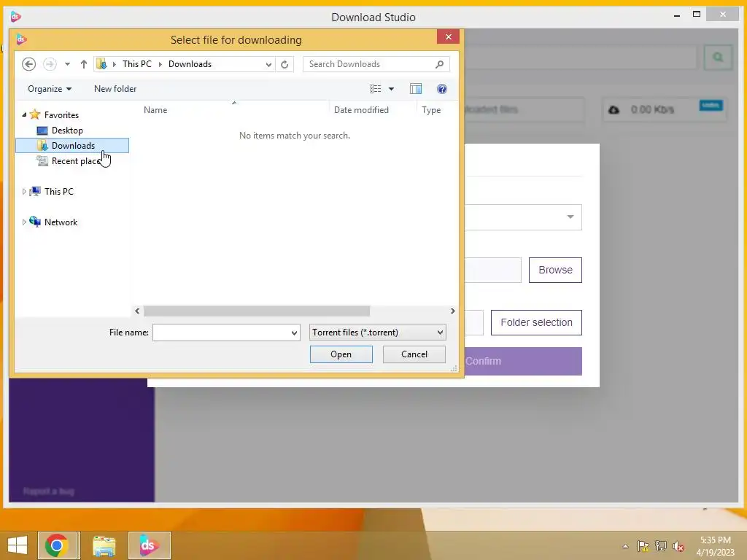
Task: Open the Organize menu
Action: tap(50, 89)
